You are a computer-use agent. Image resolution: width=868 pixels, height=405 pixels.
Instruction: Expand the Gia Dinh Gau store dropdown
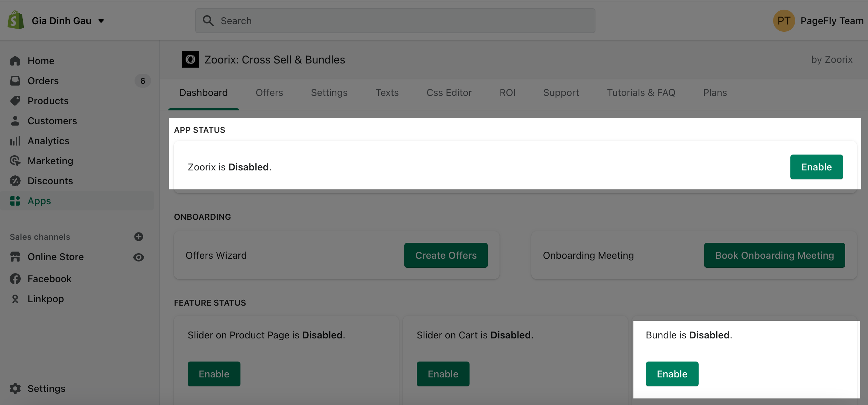pos(101,21)
